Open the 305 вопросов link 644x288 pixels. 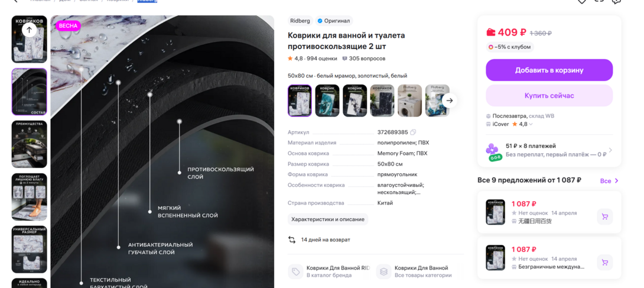(x=363, y=59)
